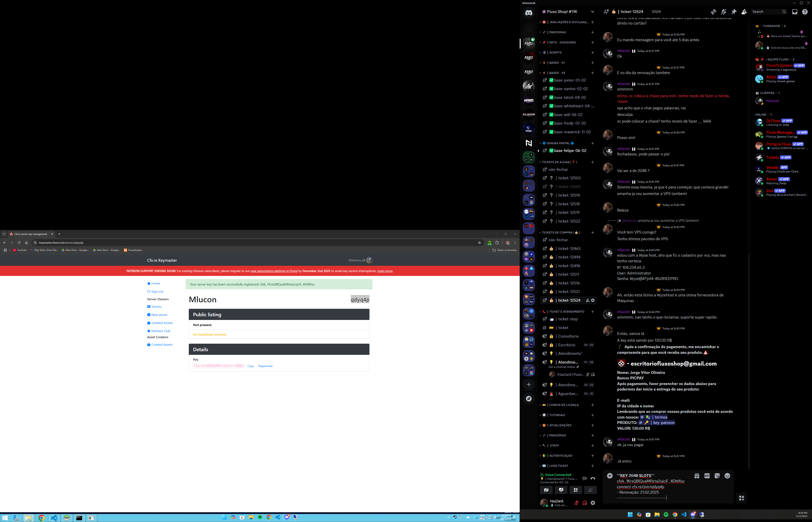Toggle deafen headphones in Discord
812x522 pixels.
584,503
